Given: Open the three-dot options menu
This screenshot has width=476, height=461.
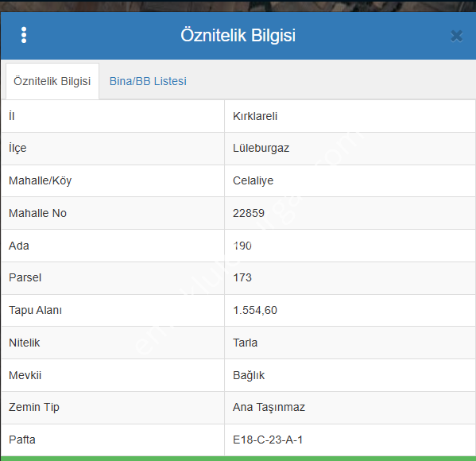Looking at the screenshot, I should [24, 35].
